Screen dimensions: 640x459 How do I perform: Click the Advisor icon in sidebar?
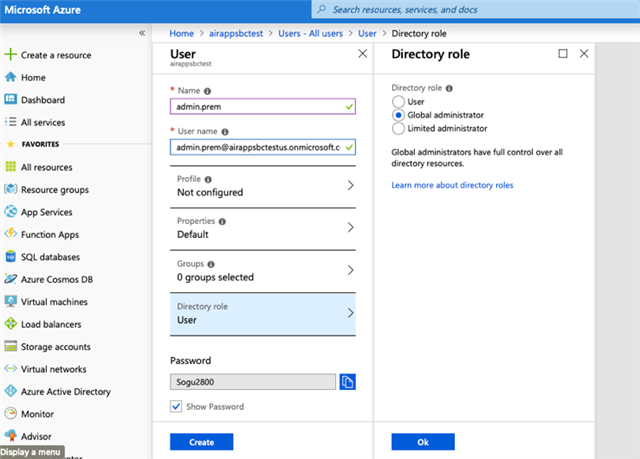(x=11, y=435)
